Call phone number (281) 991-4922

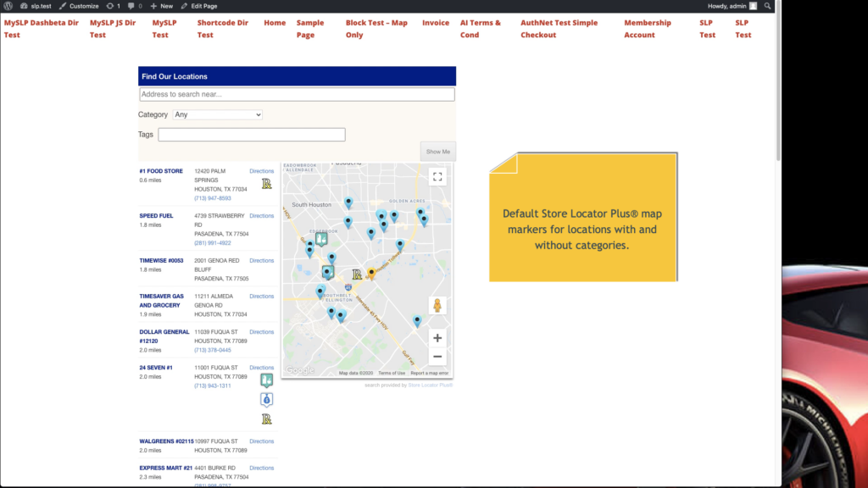click(x=213, y=243)
